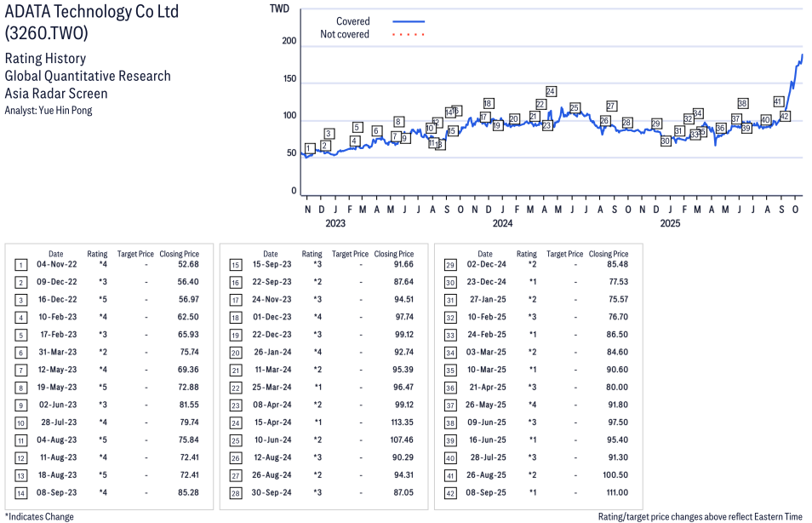The width and height of the screenshot is (812, 523).
Task: Click Closing Price header in the third table
Action: click(608, 254)
